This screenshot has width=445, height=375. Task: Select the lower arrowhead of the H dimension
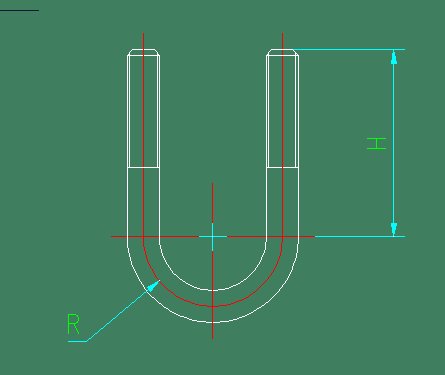coord(394,229)
